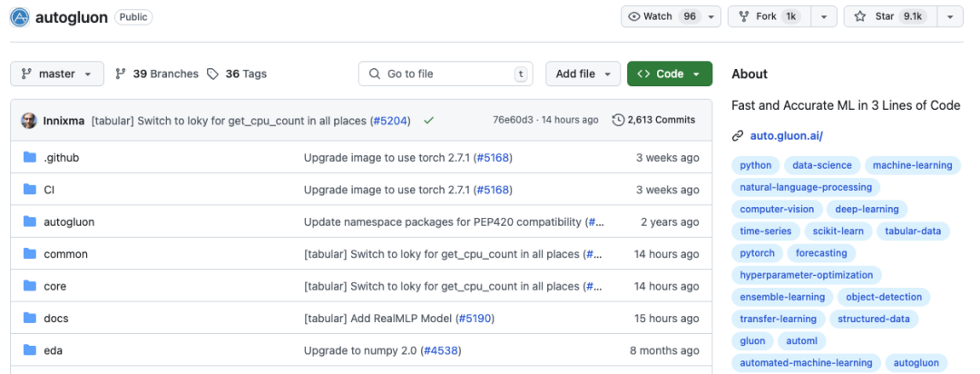980x374 pixels.
Task: Click the autogluon organization avatar icon
Action: 20,17
